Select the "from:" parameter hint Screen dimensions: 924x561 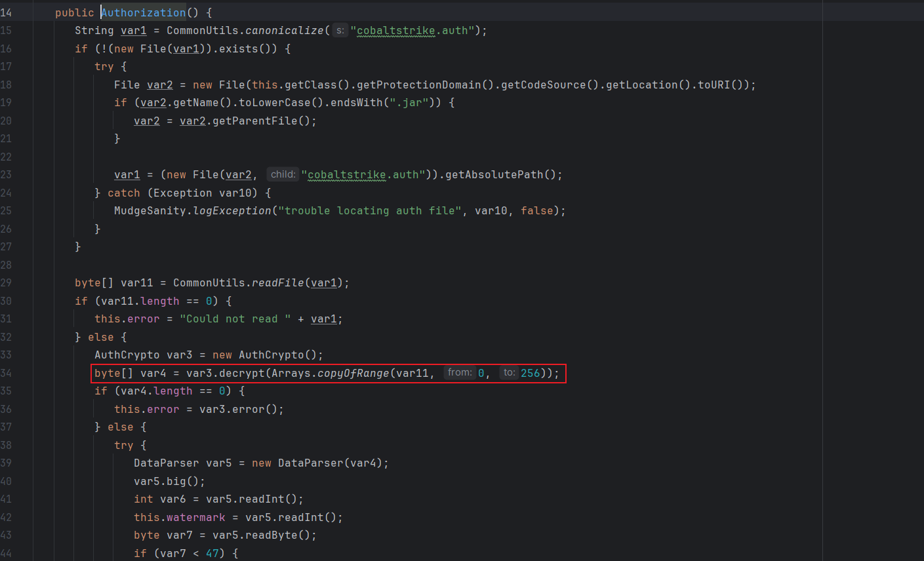click(x=460, y=373)
